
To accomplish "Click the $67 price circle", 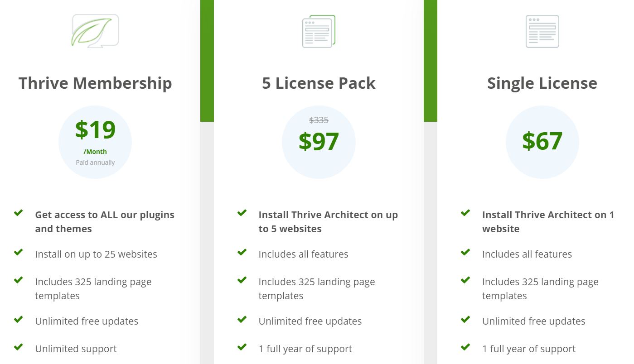I will point(542,142).
